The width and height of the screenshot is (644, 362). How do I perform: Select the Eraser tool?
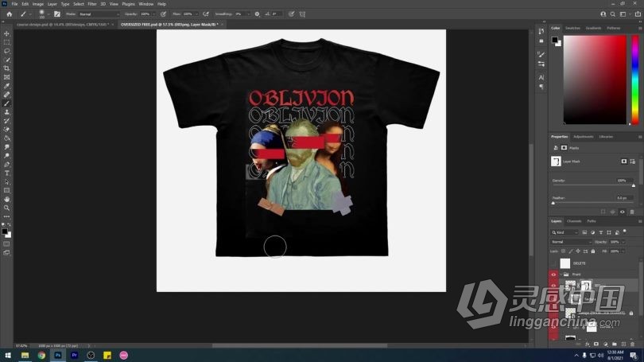click(6, 130)
